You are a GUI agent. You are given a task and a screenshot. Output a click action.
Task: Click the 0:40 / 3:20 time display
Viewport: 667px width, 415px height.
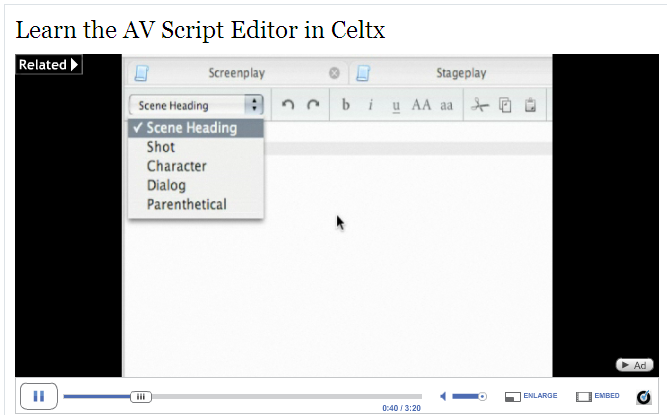pos(401,408)
